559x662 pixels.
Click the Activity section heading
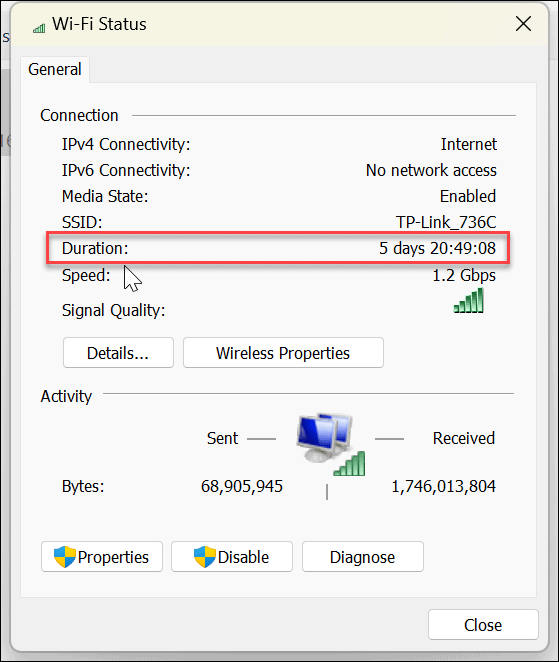pyautogui.click(x=66, y=396)
